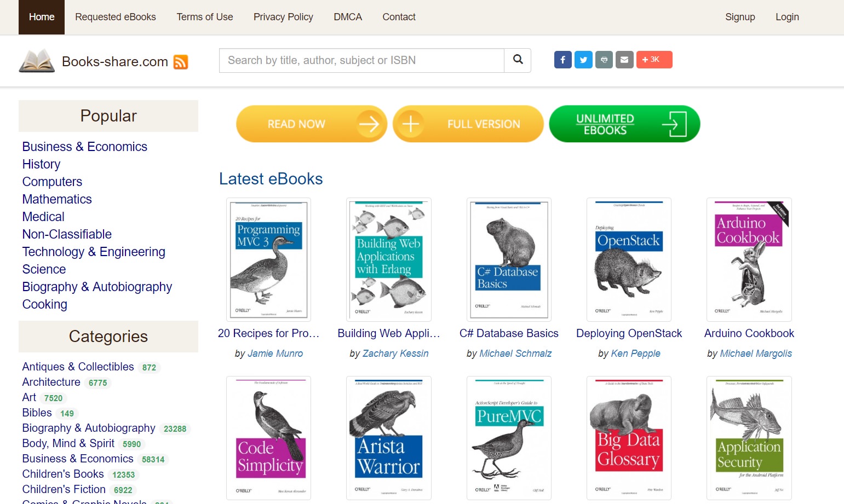Open the Arista Warrior book cover
The height and width of the screenshot is (504, 844).
coord(388,438)
